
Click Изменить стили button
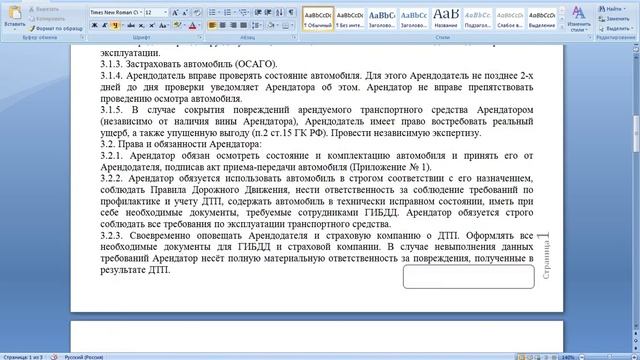point(578,19)
